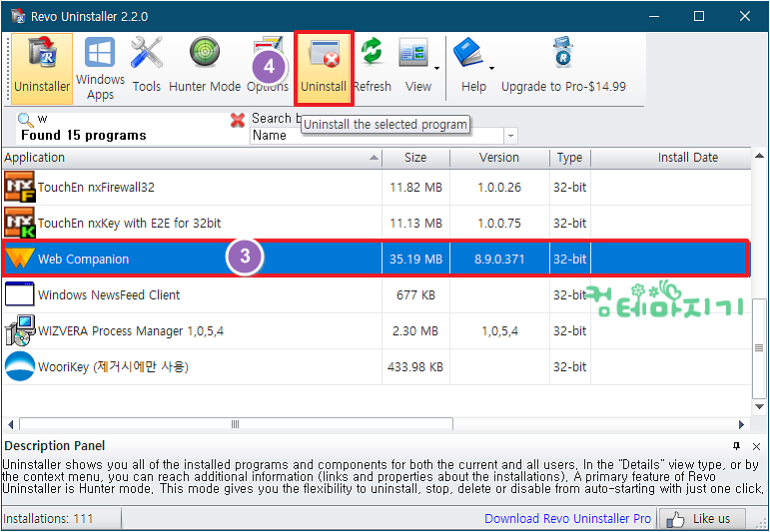Close the Description Panel
The height and width of the screenshot is (532, 770).
(756, 446)
